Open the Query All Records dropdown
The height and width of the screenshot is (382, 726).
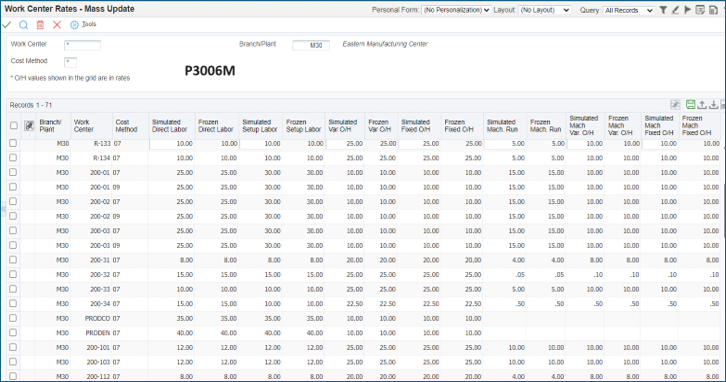click(x=629, y=10)
